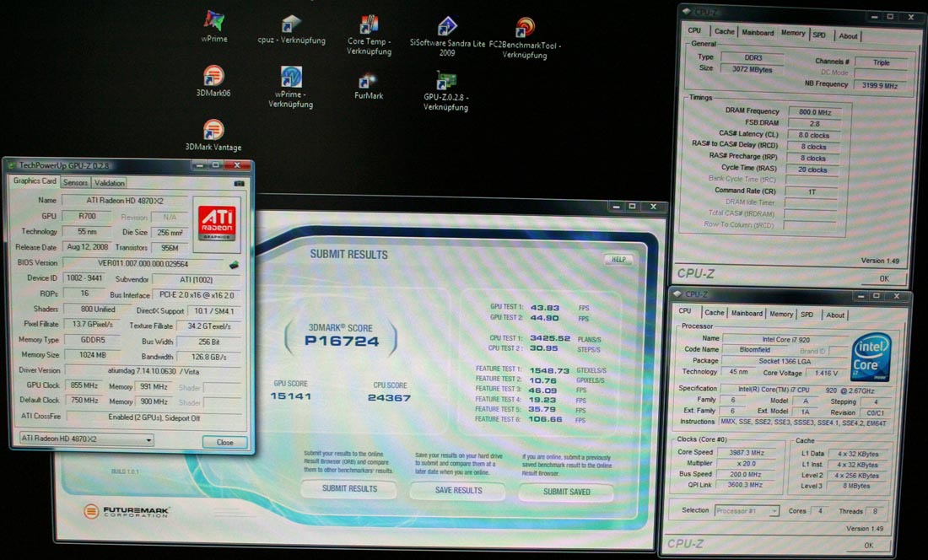Launch SiSoftware Sandra Lite 2009 icon
This screenshot has height=560, width=928.
pyautogui.click(x=447, y=36)
